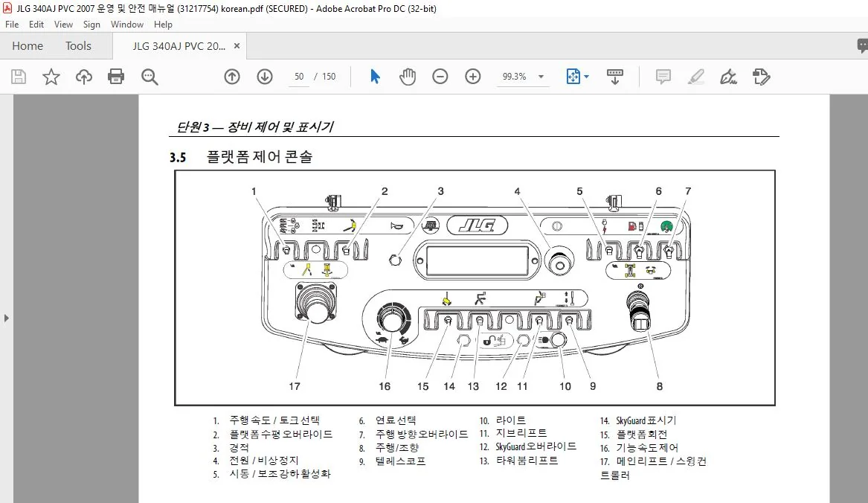Click legend item 11 지브 리프트

tap(513, 433)
